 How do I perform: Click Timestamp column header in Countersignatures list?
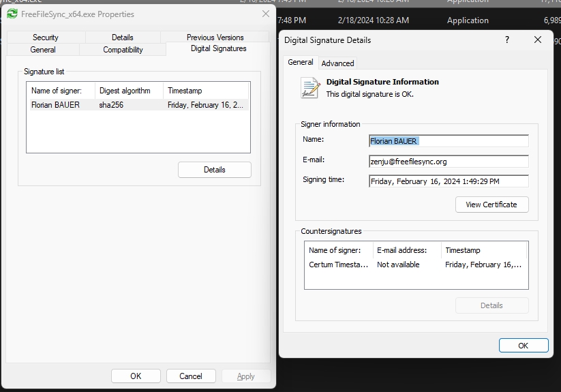pos(484,250)
